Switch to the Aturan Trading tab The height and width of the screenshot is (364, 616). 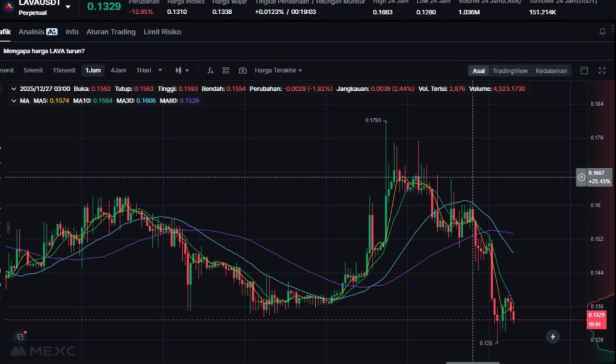111,31
